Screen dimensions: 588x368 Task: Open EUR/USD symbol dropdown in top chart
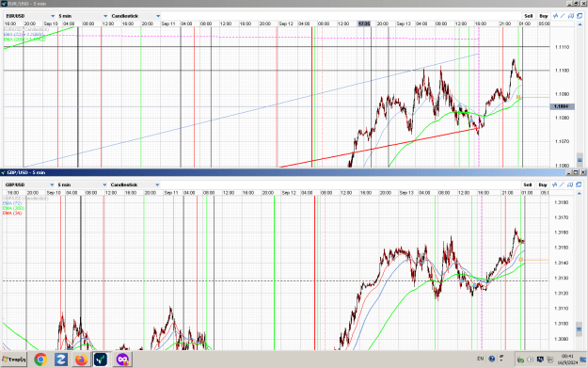point(30,16)
